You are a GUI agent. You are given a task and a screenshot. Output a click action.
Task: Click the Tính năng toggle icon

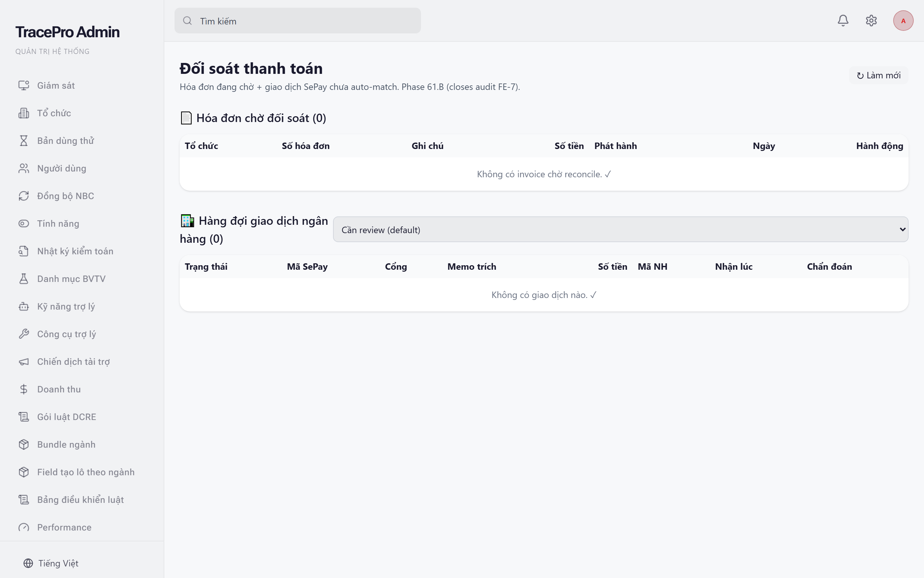pos(24,223)
